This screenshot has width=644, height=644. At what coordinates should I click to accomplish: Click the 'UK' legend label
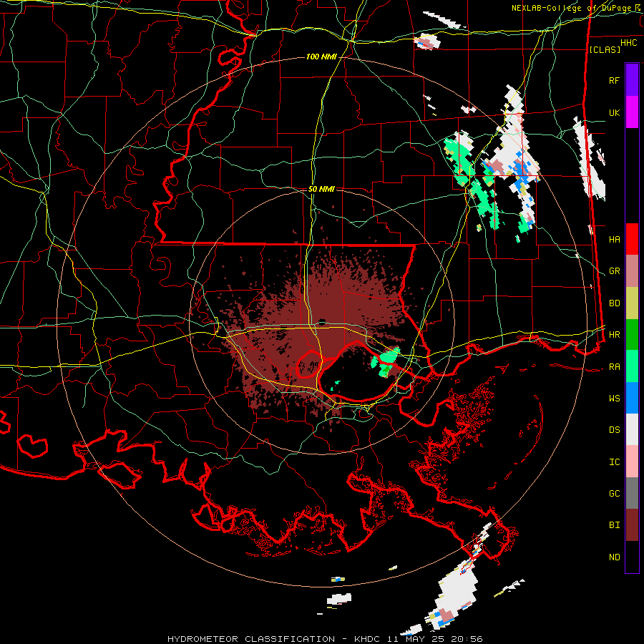tap(614, 112)
